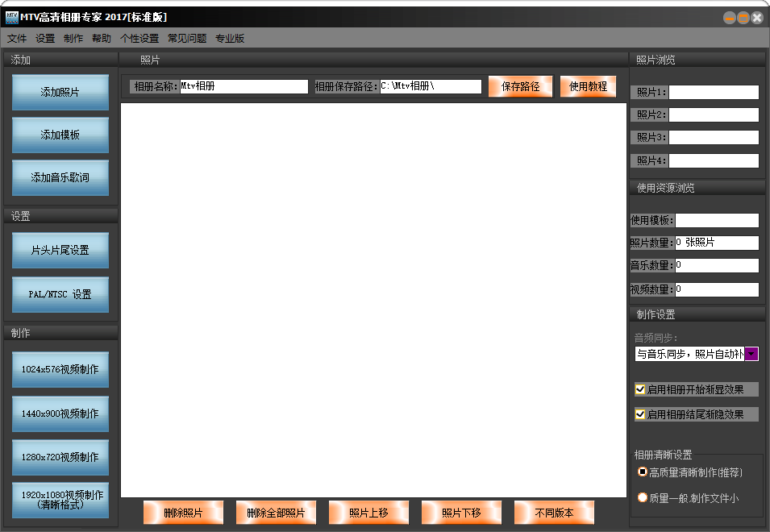770x532 pixels.
Task: Start 1920x1080视频制作 (清晰格式)
Action: pyautogui.click(x=60, y=500)
